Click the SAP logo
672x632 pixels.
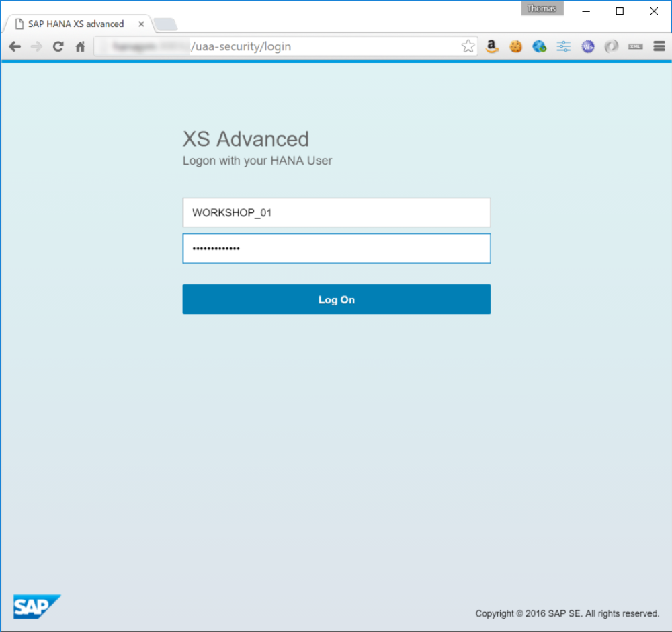pos(36,606)
